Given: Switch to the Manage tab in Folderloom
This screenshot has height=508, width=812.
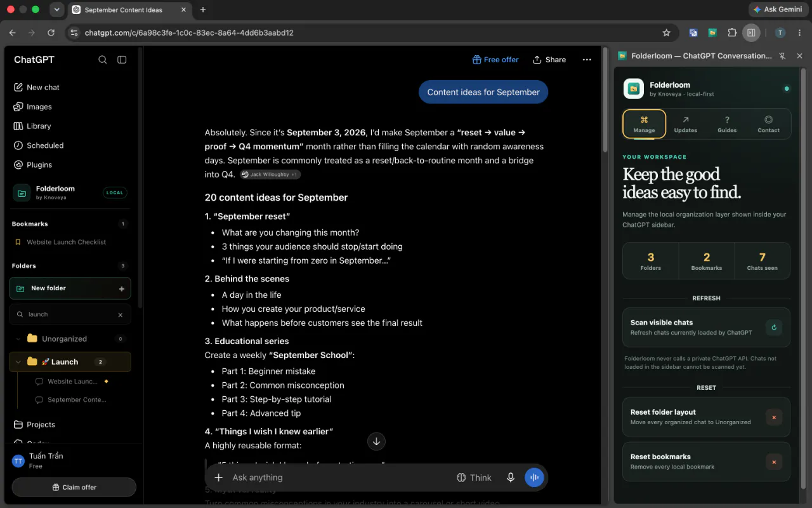Looking at the screenshot, I should [x=644, y=124].
